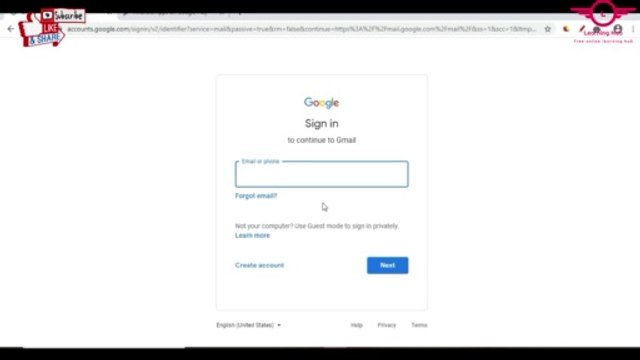Click the Learning Hub channel logo

[603, 21]
